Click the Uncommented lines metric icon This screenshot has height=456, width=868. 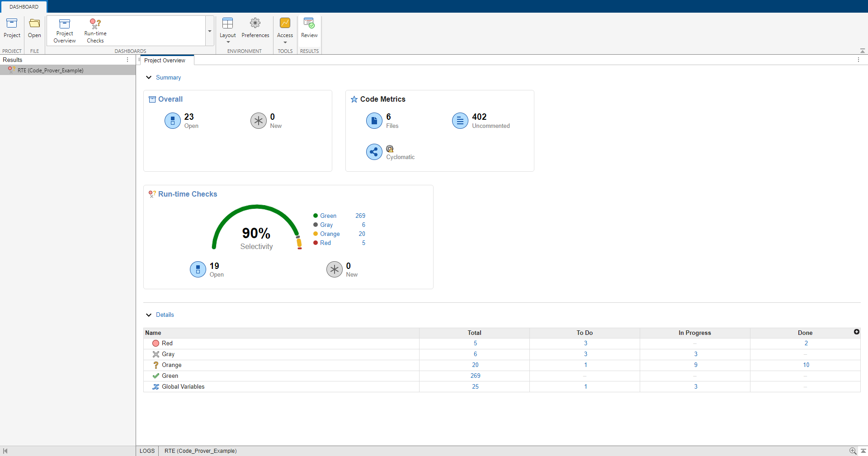(460, 121)
